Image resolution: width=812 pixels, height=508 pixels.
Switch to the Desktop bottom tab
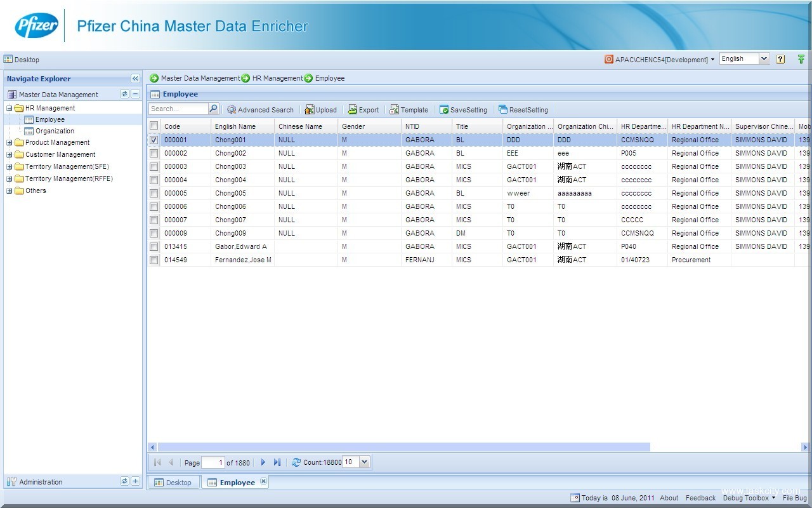coord(173,482)
